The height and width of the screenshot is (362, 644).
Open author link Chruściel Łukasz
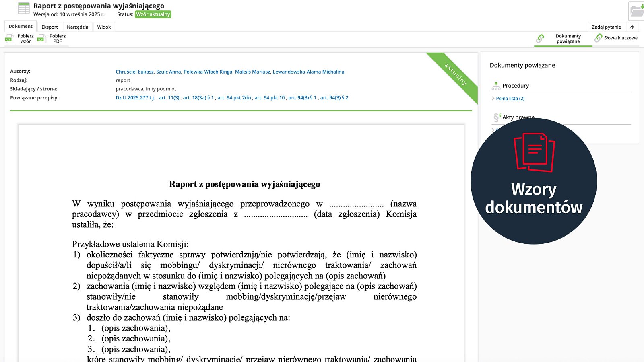point(134,72)
